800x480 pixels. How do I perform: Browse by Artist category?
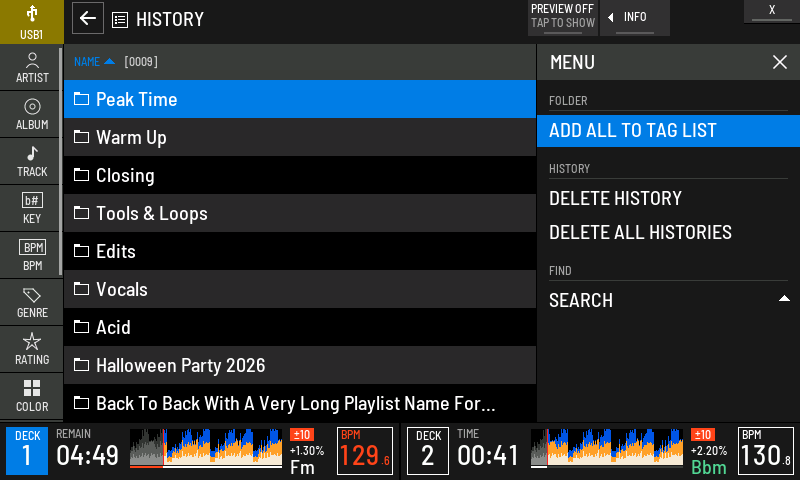pyautogui.click(x=32, y=68)
